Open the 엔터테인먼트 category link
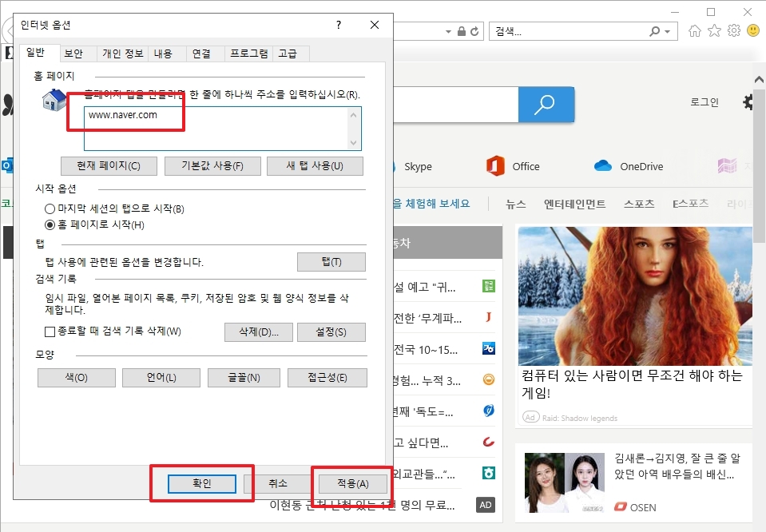Viewport: 766px width, 532px height. click(574, 204)
